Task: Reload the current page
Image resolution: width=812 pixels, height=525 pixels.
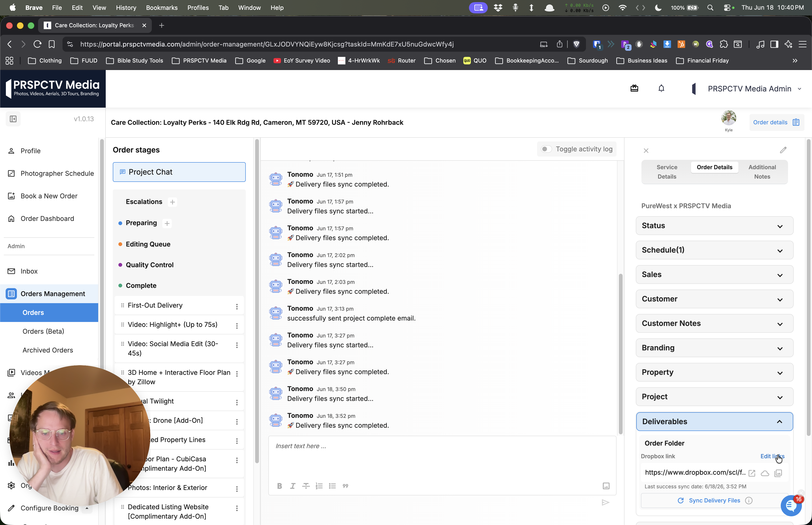Action: pyautogui.click(x=38, y=44)
